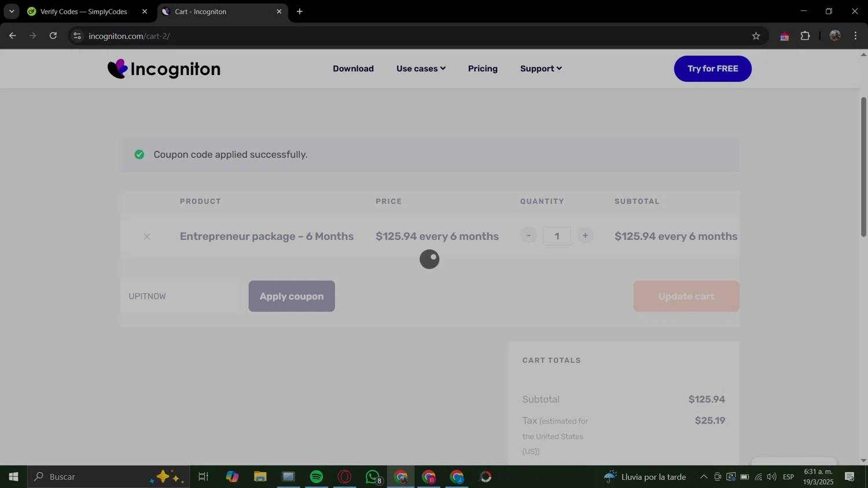Click the quantity input field
868x488 pixels.
557,236
